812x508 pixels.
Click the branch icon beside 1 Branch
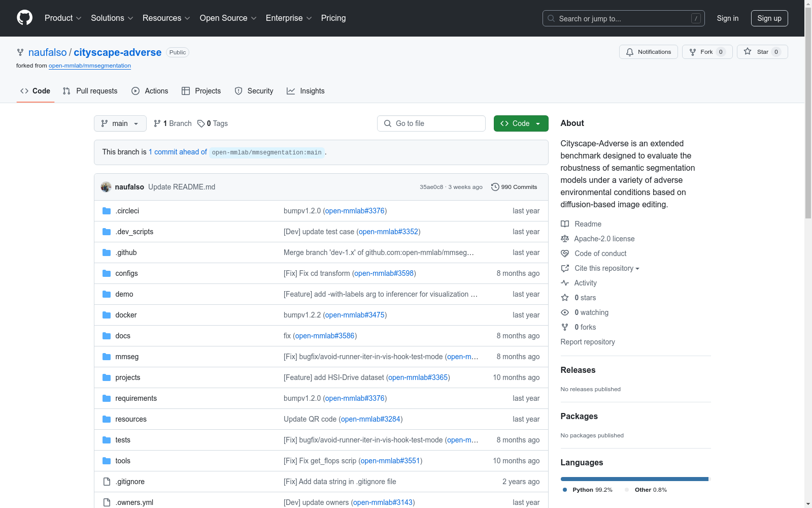(x=157, y=123)
